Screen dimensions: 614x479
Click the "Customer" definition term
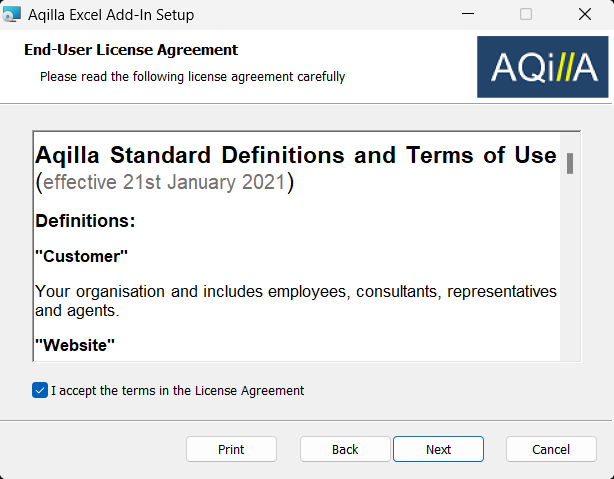tap(82, 256)
